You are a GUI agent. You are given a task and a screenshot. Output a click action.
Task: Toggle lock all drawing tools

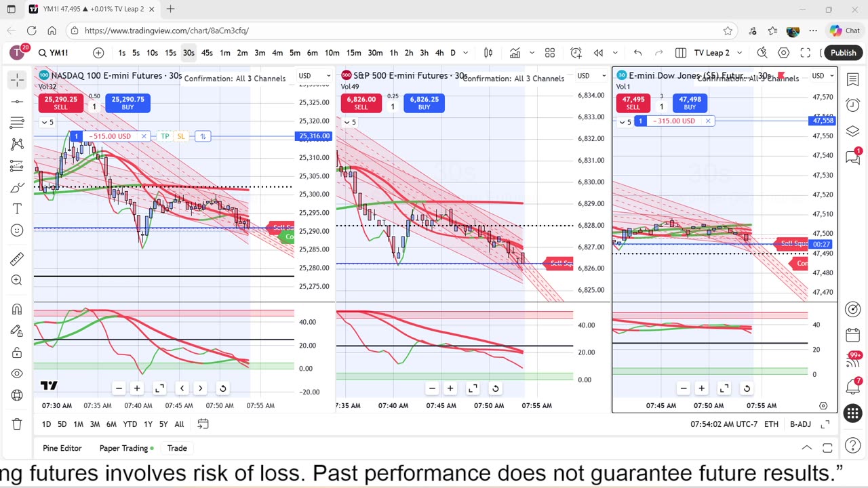[x=17, y=352]
